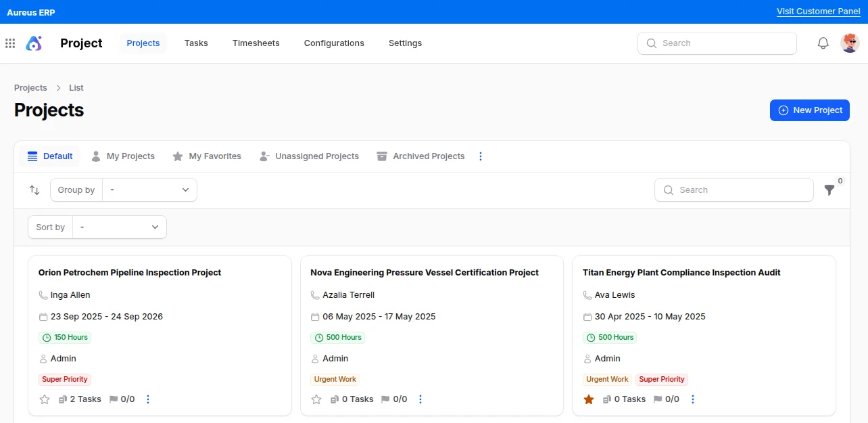Open the Configurations menu

pos(334,43)
